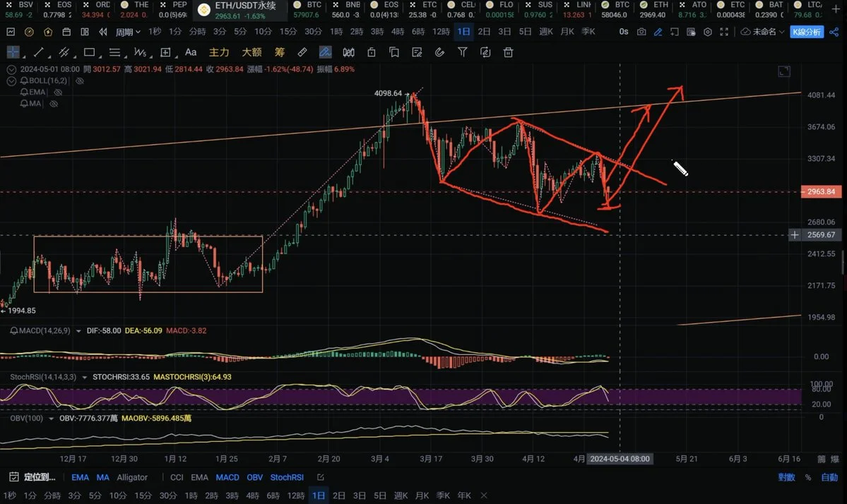847x504 pixels.
Task: Select 年K timeframe in bottom bar
Action: [x=465, y=496]
